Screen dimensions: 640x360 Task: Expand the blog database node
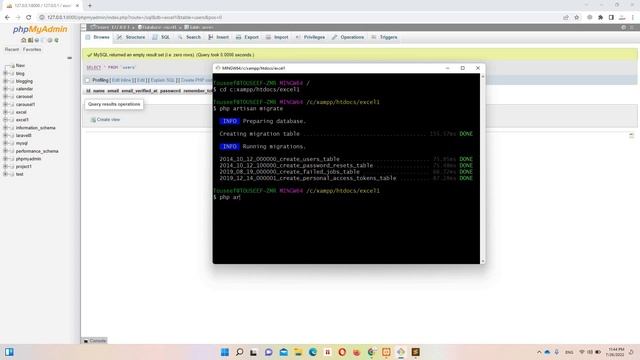coord(5,73)
